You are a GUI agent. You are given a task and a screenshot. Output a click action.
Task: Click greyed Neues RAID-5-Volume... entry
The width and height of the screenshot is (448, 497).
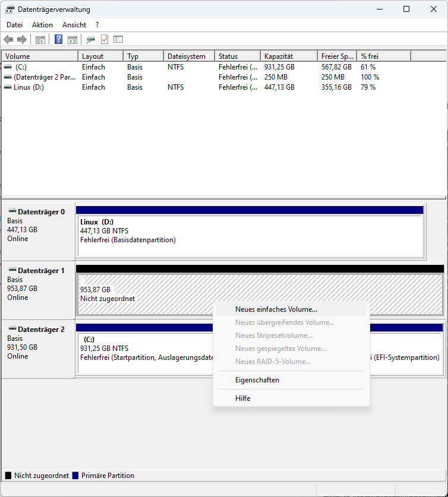point(291,362)
